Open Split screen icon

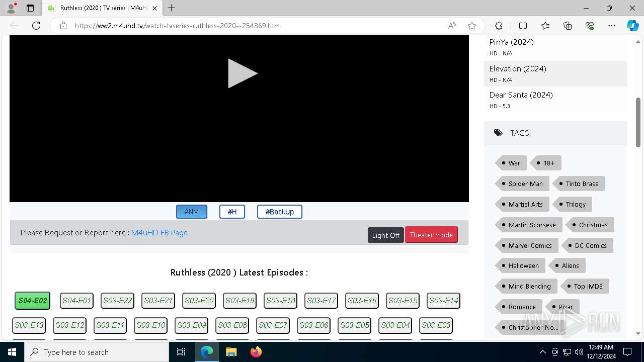point(523,26)
